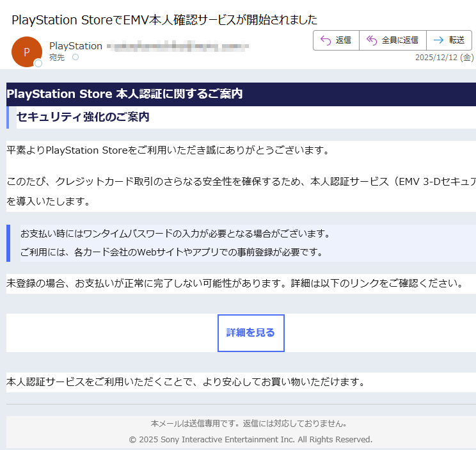Click the Sony Interactive Entertainment copyright footer
This screenshot has width=476, height=450.
coord(250,440)
